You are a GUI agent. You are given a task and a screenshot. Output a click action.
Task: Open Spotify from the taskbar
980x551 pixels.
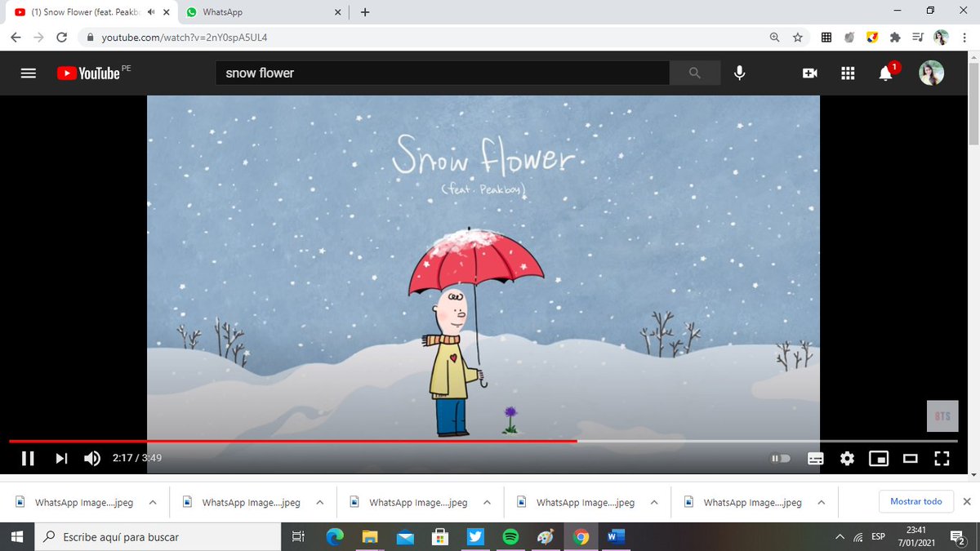[510, 536]
